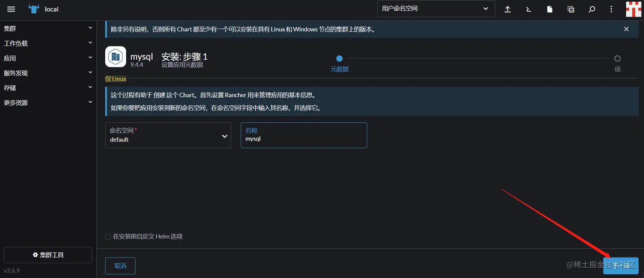Click the mysql chart logo
644x278 pixels.
115,57
